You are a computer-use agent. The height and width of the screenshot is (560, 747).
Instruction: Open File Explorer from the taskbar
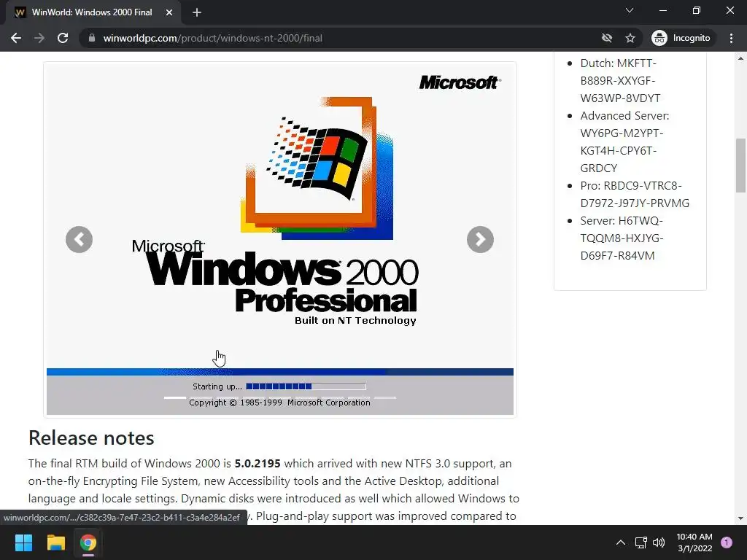[55, 542]
